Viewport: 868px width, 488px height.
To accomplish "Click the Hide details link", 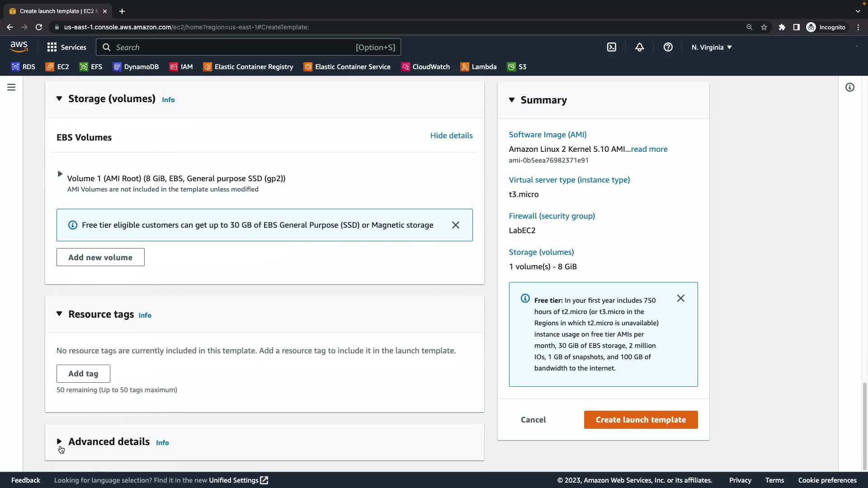I will point(451,136).
